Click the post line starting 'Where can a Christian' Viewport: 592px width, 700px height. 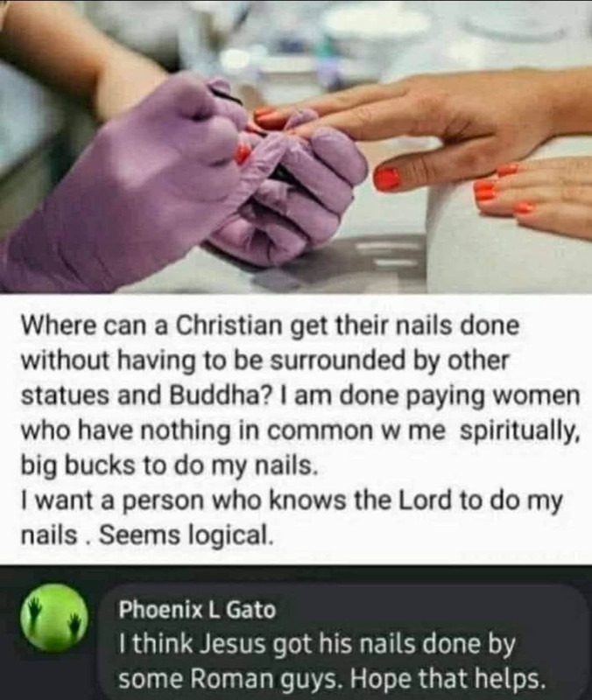271,325
